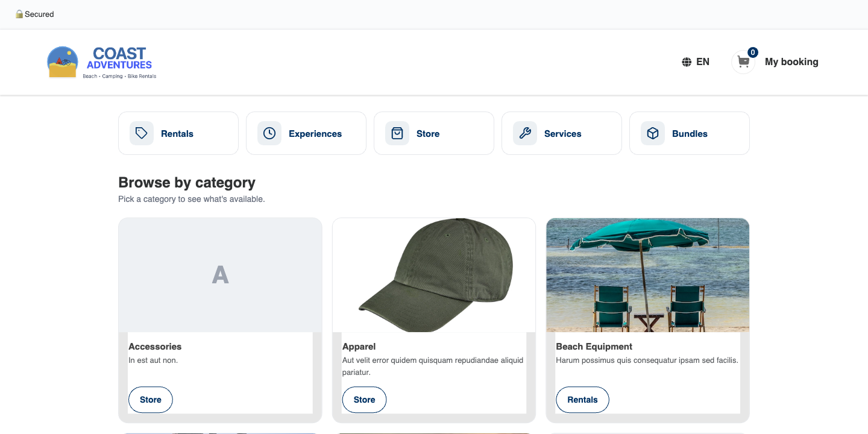The image size is (868, 434).
Task: Click the clock icon for Experiences
Action: point(269,133)
